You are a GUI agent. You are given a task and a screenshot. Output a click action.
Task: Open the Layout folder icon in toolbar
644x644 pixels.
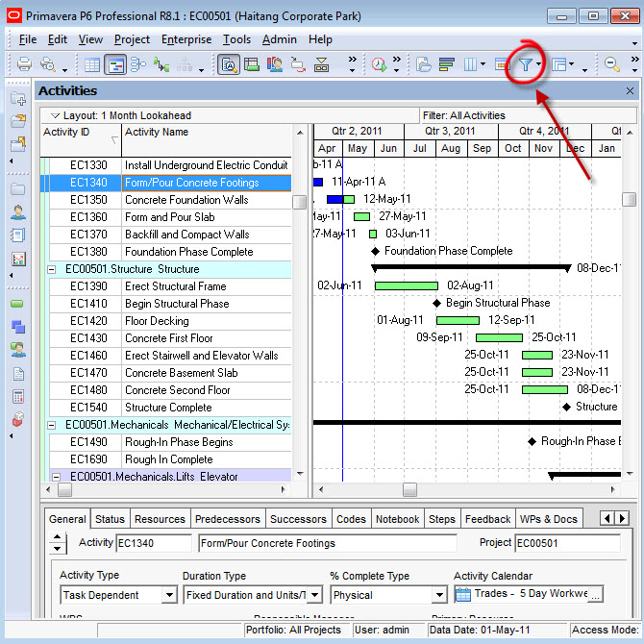click(424, 64)
